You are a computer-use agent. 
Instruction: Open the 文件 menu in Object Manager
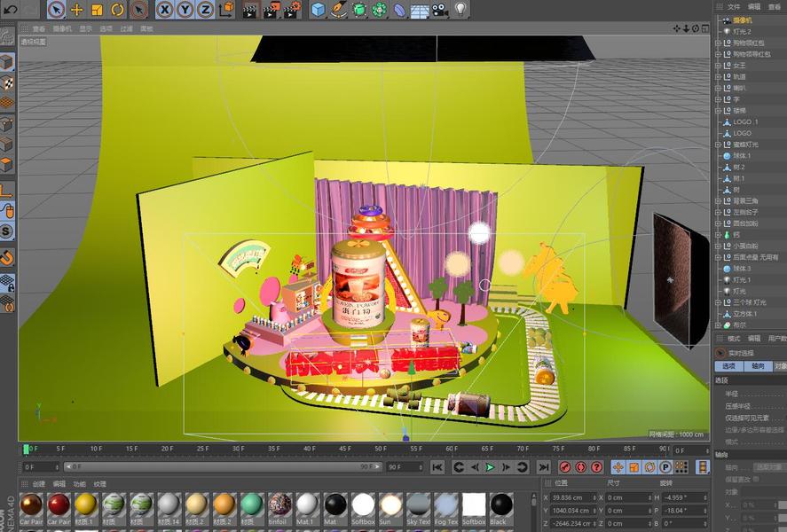[x=734, y=6]
